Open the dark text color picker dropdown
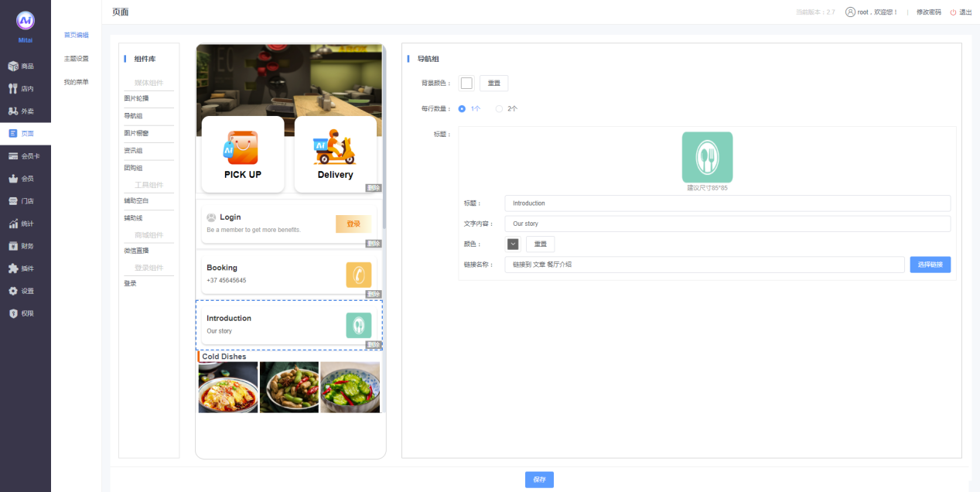Screen dimensions: 980x492 tap(513, 244)
